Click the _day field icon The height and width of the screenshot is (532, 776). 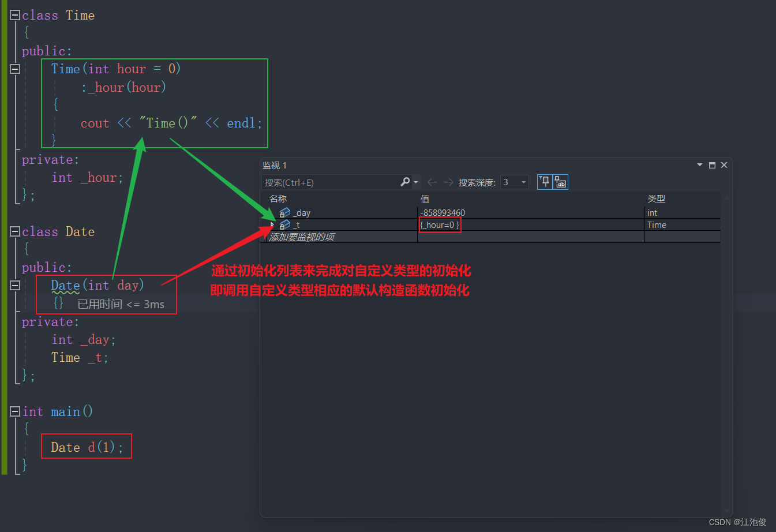click(x=285, y=213)
